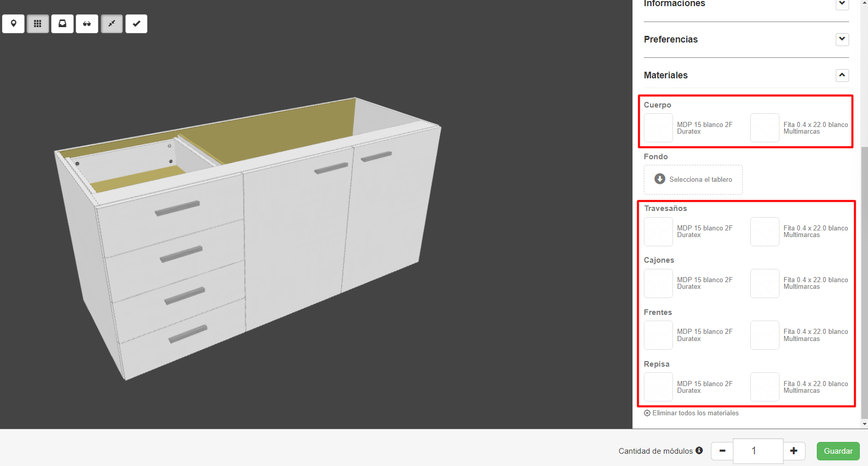Click the map pin marker toolbar button
This screenshot has width=868, height=466.
pyautogui.click(x=13, y=24)
